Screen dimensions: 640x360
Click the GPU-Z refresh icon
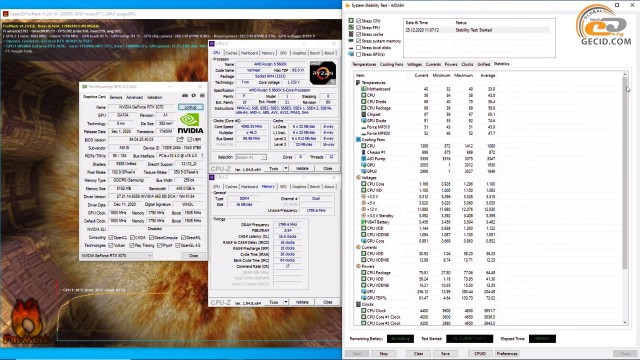click(193, 96)
